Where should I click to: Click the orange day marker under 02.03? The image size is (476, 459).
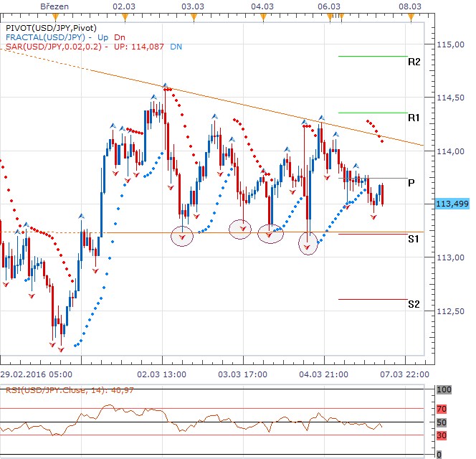point(126,15)
